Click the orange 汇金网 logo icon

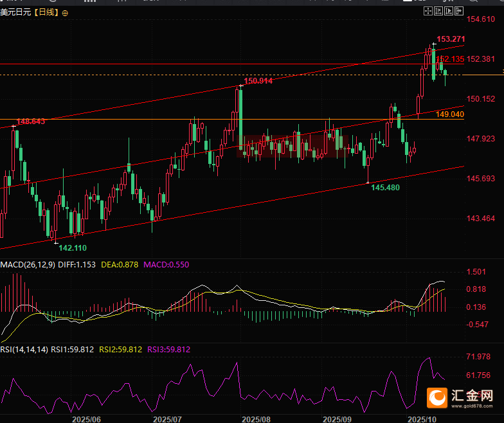438,399
